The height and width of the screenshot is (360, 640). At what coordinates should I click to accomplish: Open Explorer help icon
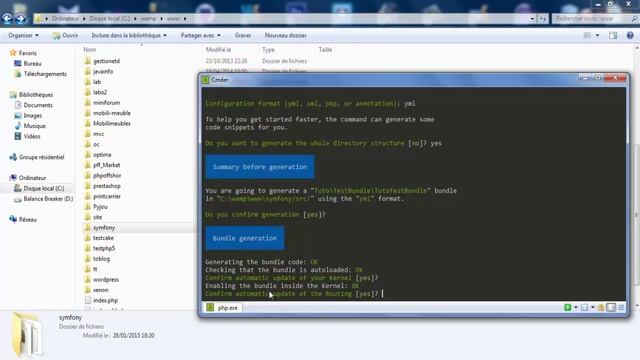tap(630, 36)
